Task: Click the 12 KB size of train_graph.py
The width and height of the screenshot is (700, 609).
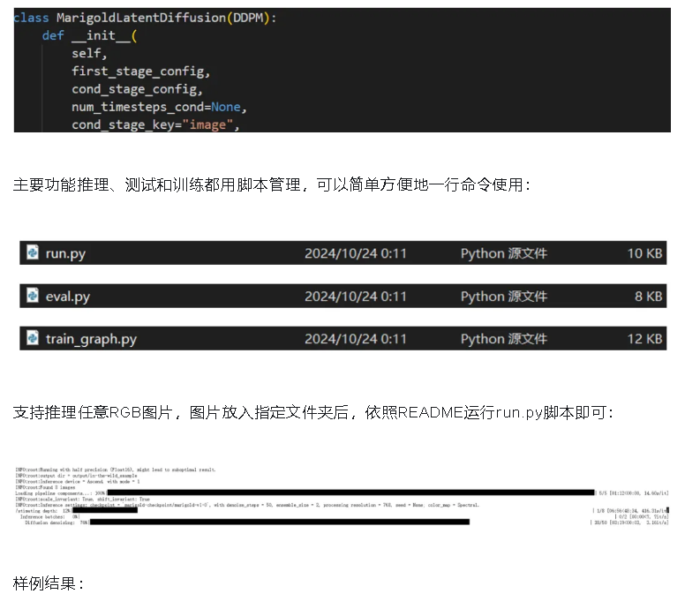Action: coord(644,339)
